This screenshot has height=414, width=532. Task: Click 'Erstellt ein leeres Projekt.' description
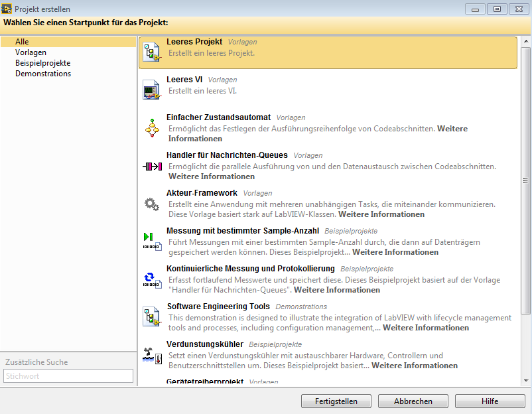(x=212, y=53)
